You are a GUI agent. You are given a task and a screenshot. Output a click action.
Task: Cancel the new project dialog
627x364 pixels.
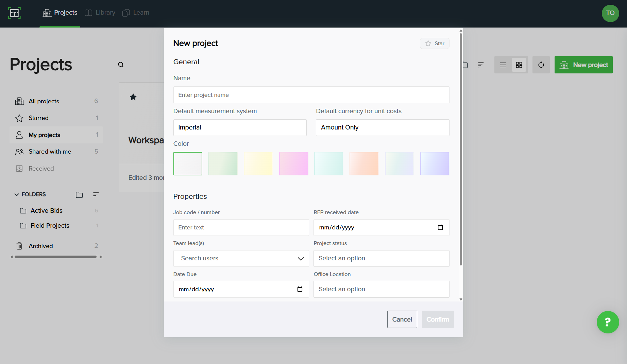(402, 319)
